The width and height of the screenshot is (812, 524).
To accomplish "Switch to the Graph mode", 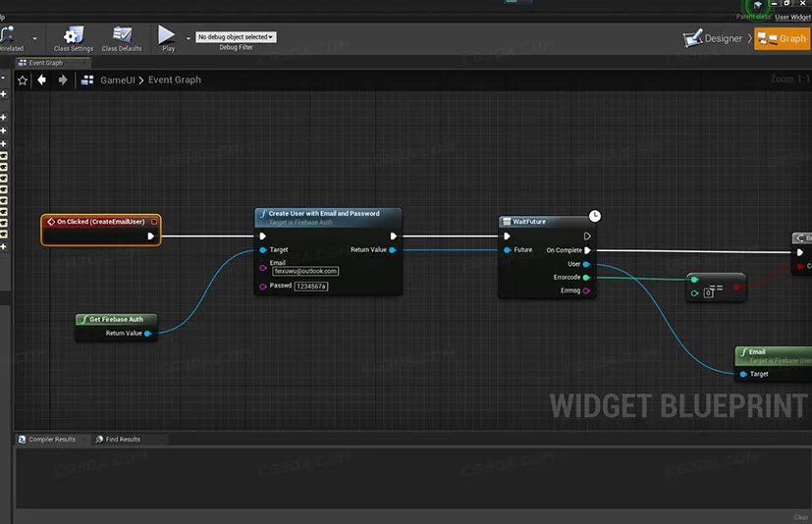I will tap(782, 39).
